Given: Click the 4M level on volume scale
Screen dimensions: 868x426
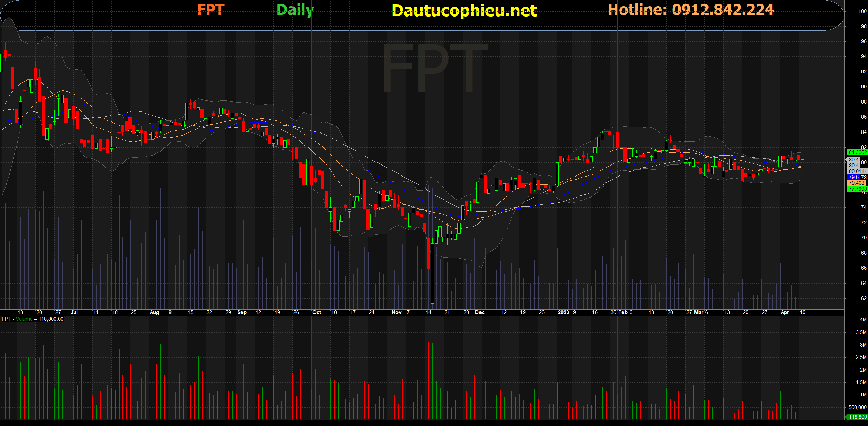Looking at the screenshot, I should tap(863, 320).
